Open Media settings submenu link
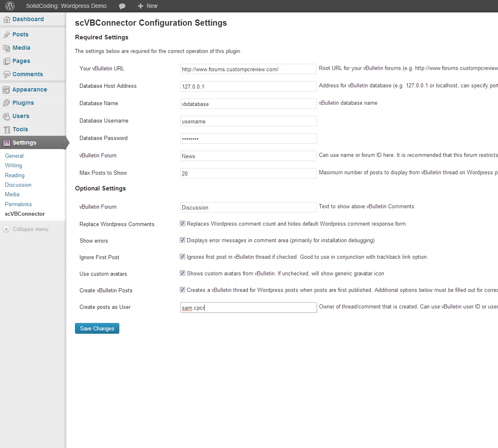498x448 pixels. tap(12, 195)
